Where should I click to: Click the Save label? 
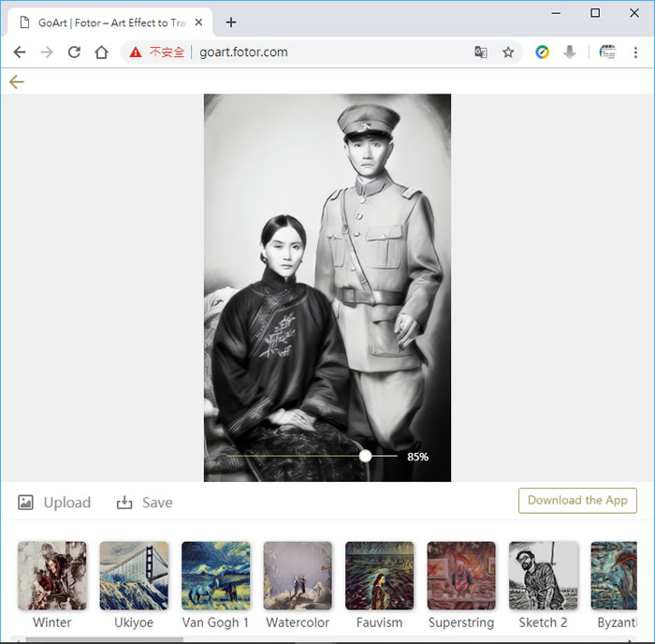[157, 503]
